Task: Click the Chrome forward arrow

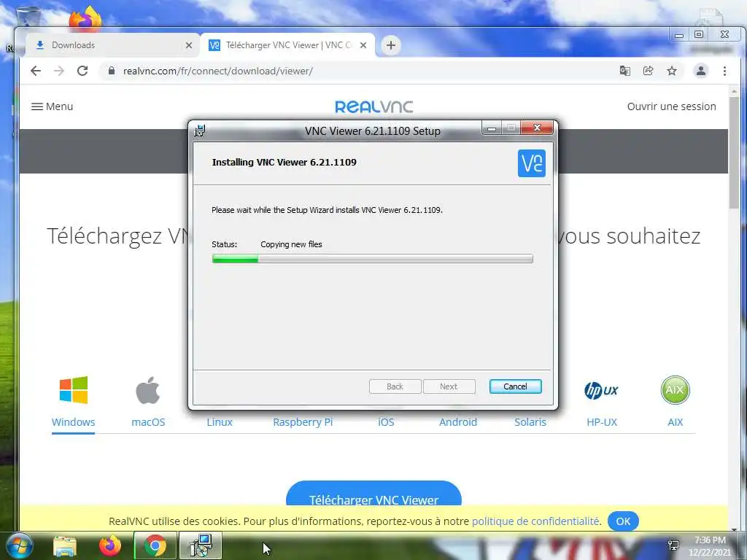Action: [59, 71]
